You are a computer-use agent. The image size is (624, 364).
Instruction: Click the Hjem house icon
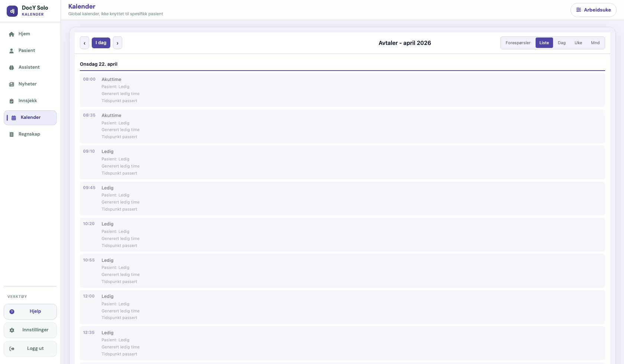[12, 34]
